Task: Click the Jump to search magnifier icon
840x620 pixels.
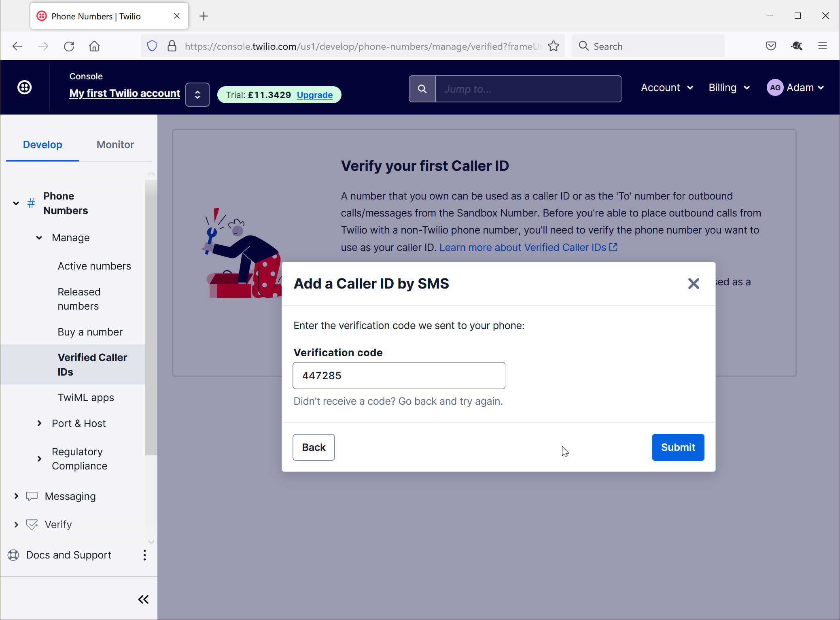Action: (x=422, y=89)
